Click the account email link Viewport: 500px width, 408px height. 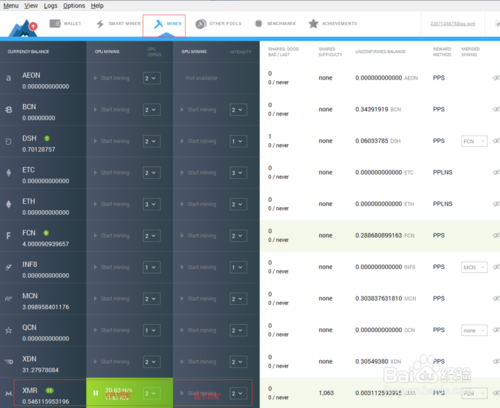tap(453, 24)
